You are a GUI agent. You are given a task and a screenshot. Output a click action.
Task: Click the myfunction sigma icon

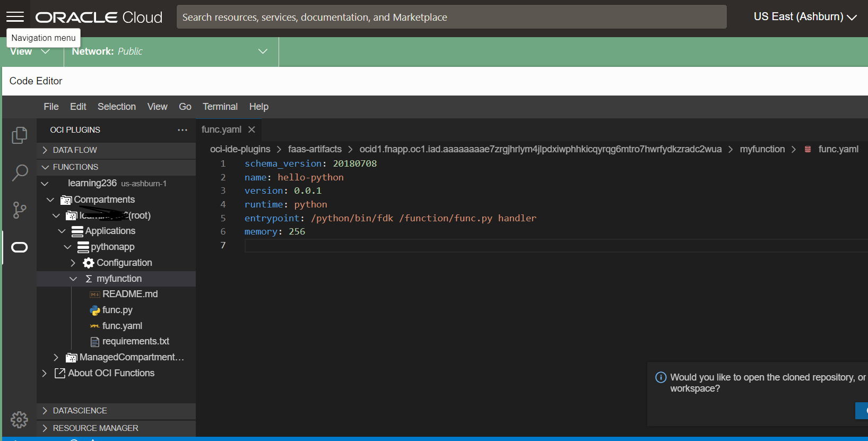tap(89, 279)
